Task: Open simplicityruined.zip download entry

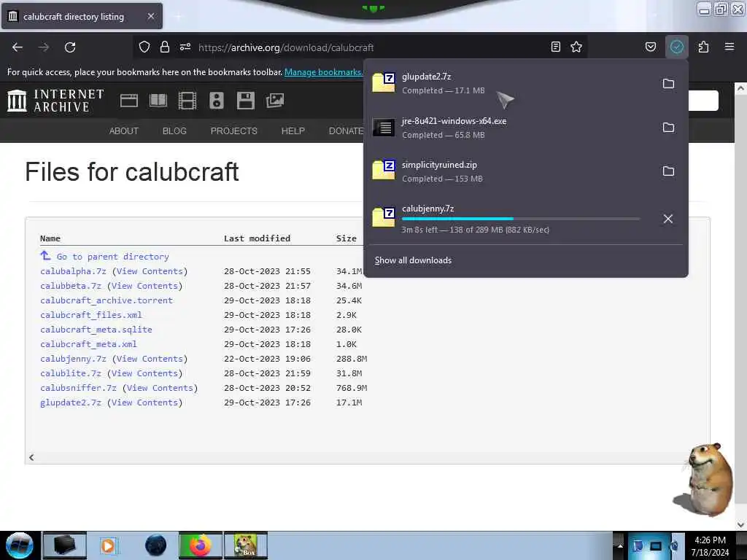Action: [x=510, y=171]
